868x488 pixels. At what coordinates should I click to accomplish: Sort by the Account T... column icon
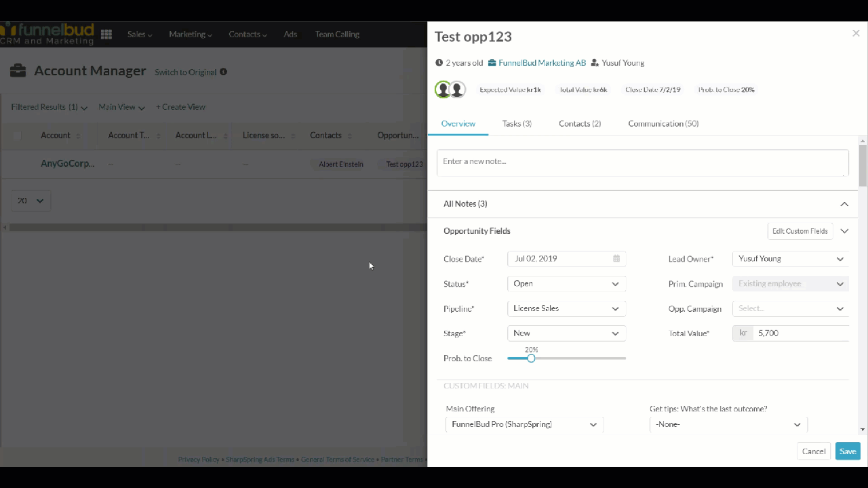click(158, 136)
